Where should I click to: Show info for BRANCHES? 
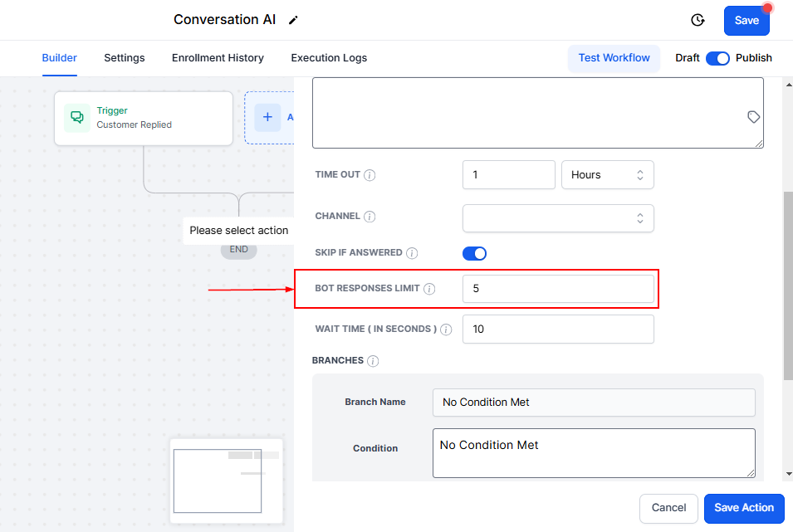point(373,361)
